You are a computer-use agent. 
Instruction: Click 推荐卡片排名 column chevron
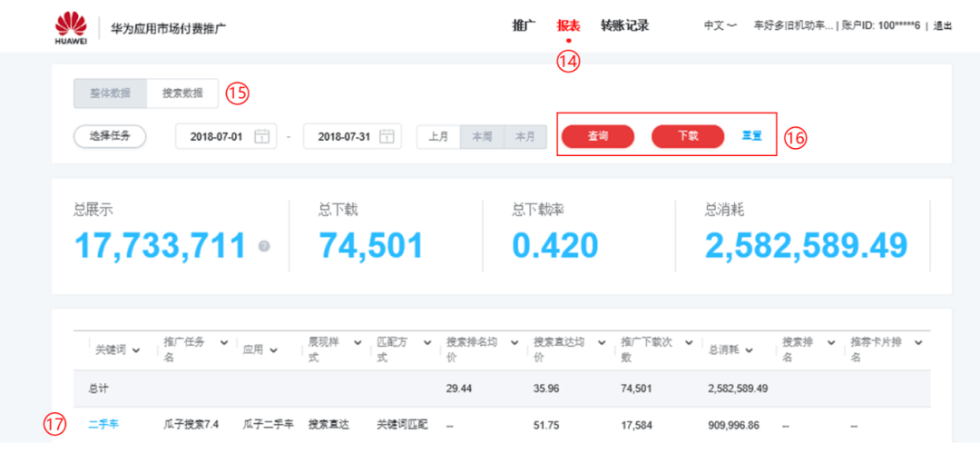pos(918,343)
